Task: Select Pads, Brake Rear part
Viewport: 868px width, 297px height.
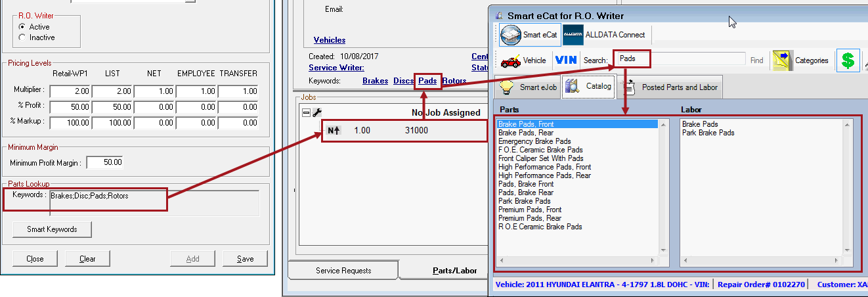Action: tap(525, 193)
